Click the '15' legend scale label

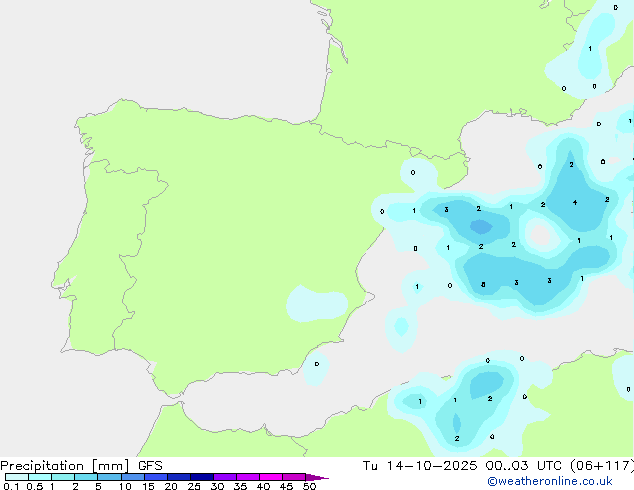click(x=148, y=486)
